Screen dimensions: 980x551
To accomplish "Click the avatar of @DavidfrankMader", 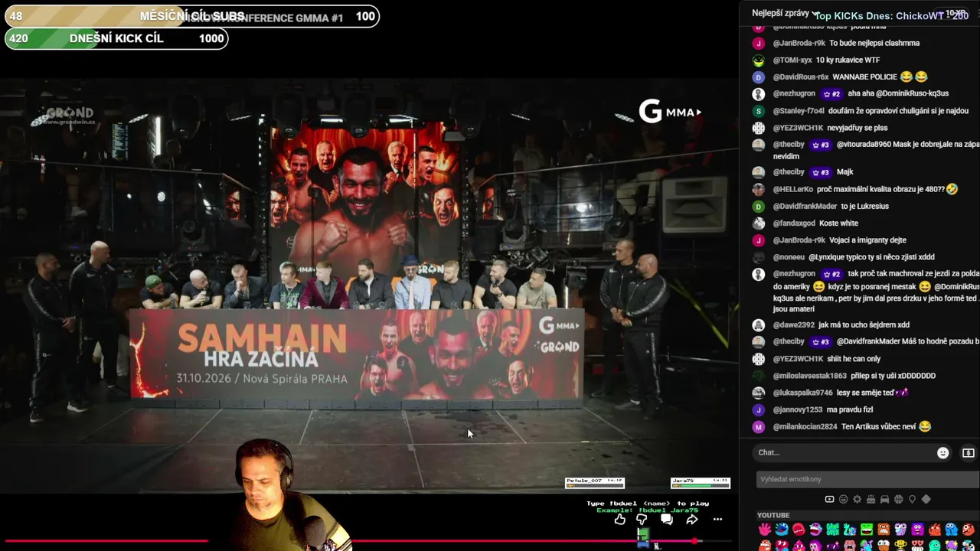I will click(759, 207).
